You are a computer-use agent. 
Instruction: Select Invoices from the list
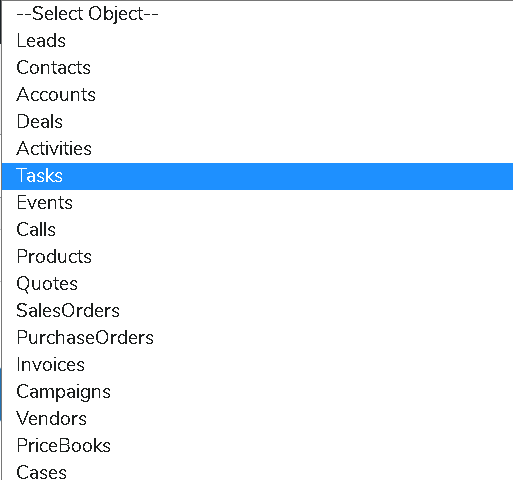click(x=257, y=365)
